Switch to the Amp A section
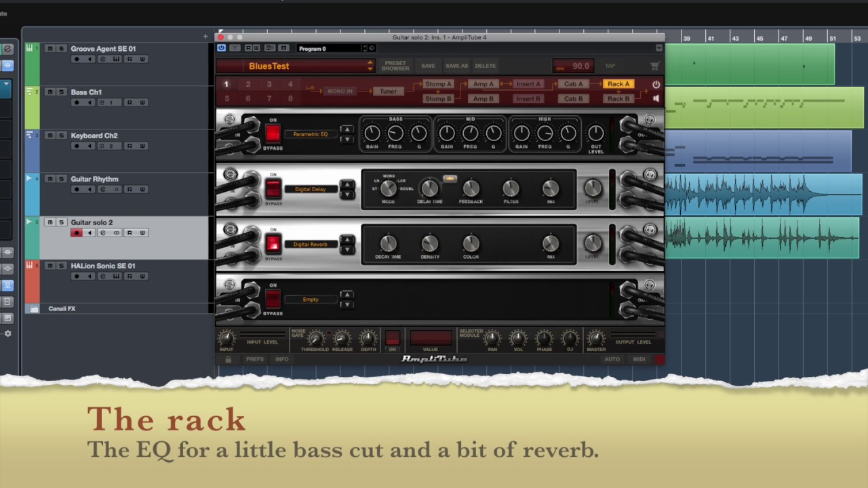 point(484,84)
